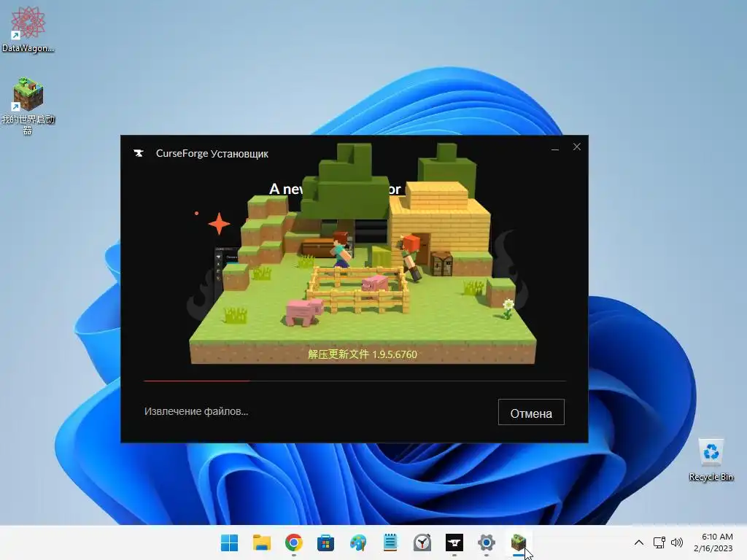747x560 pixels.
Task: Select the DataWagon desktop shortcut
Action: coord(28,29)
